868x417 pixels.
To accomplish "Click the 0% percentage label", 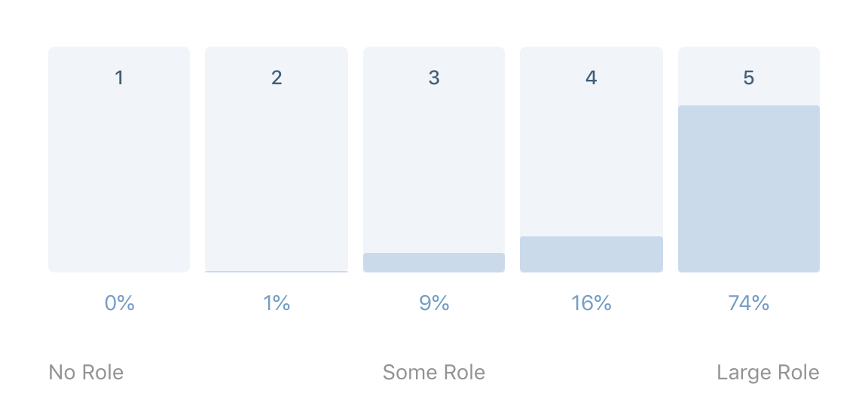I will coord(119,303).
